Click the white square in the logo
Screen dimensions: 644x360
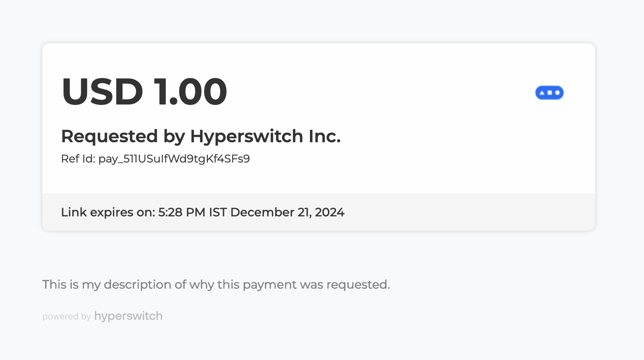coord(550,93)
